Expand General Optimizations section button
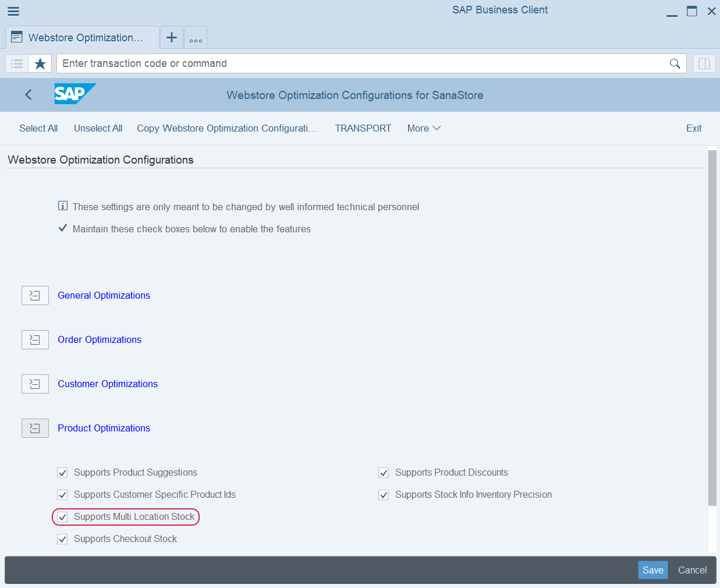 point(35,296)
